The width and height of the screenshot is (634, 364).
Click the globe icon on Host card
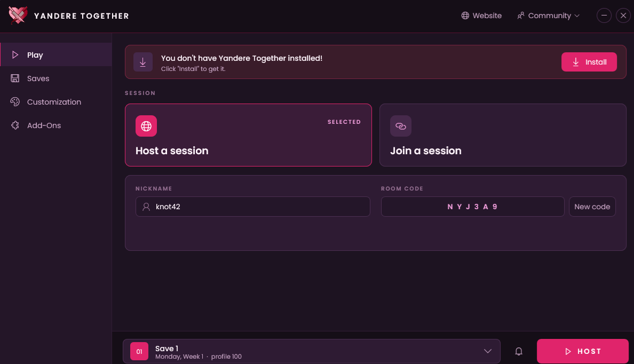tap(146, 126)
